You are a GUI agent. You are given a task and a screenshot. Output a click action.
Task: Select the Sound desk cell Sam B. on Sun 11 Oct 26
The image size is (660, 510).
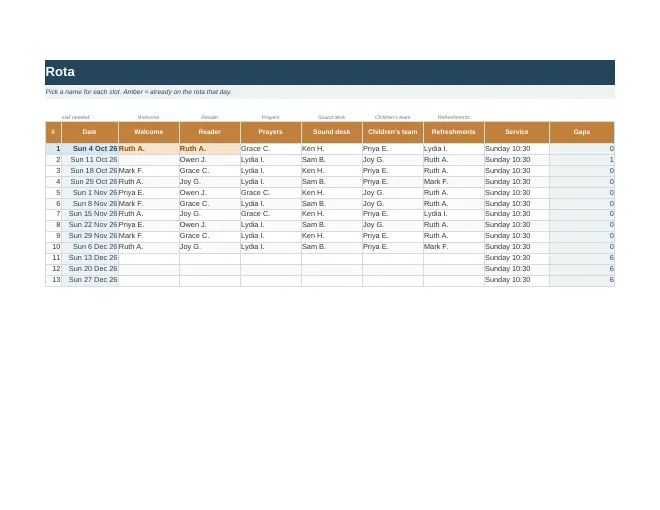[332, 160]
